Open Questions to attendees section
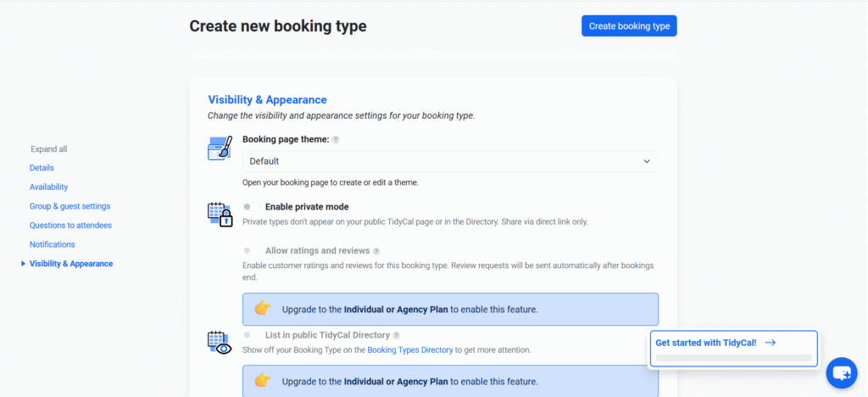The width and height of the screenshot is (868, 397). 70,225
